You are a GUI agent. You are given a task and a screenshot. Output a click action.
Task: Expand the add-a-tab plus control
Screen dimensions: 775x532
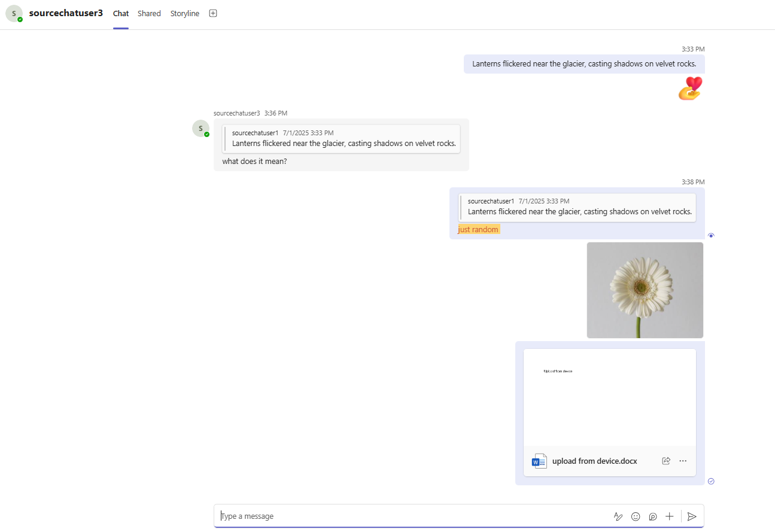click(212, 13)
